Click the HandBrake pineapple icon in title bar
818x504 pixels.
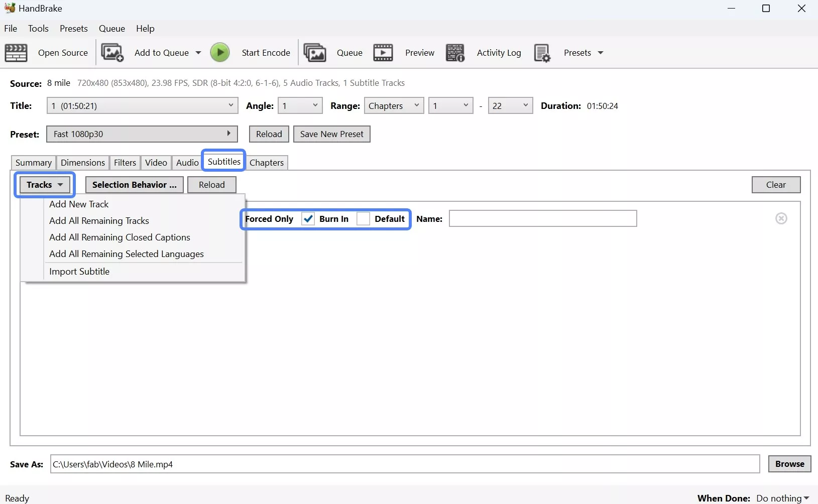pos(9,8)
